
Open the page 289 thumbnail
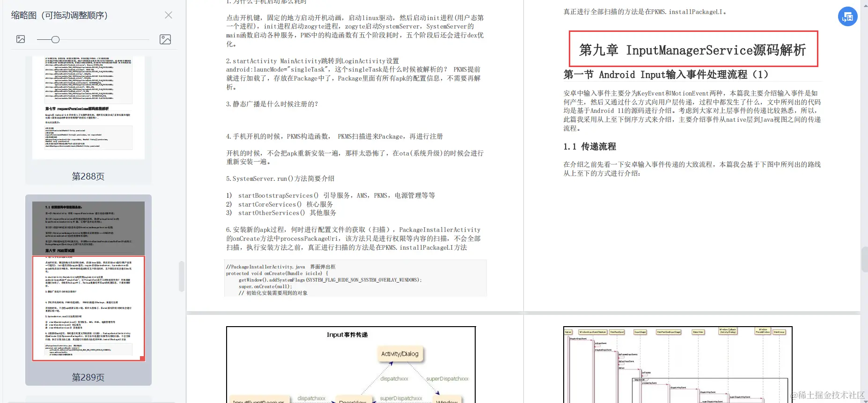88,281
